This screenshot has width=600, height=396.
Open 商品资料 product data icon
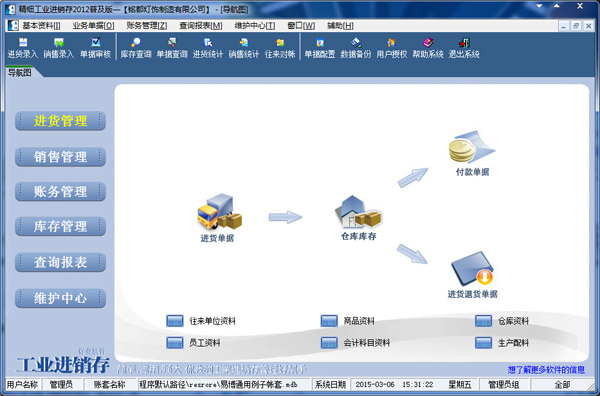coord(329,321)
